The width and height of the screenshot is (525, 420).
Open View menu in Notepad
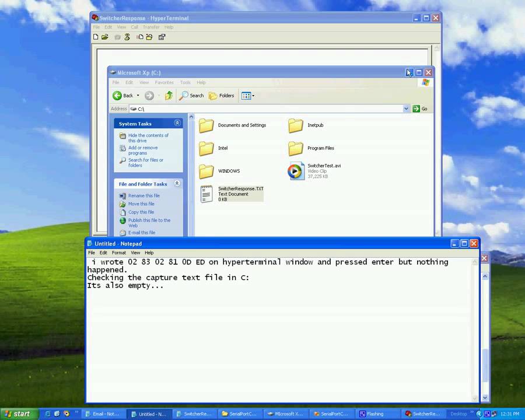pyautogui.click(x=135, y=253)
